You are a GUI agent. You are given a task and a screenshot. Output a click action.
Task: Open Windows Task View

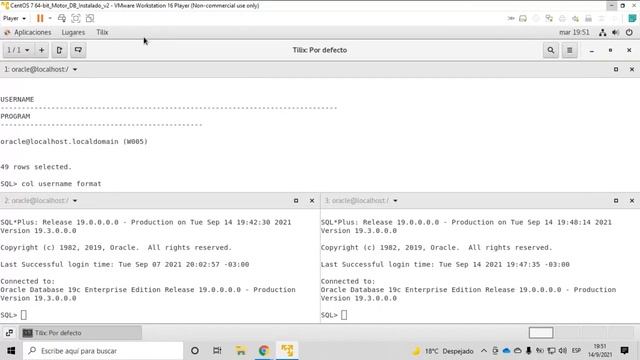(x=217, y=351)
